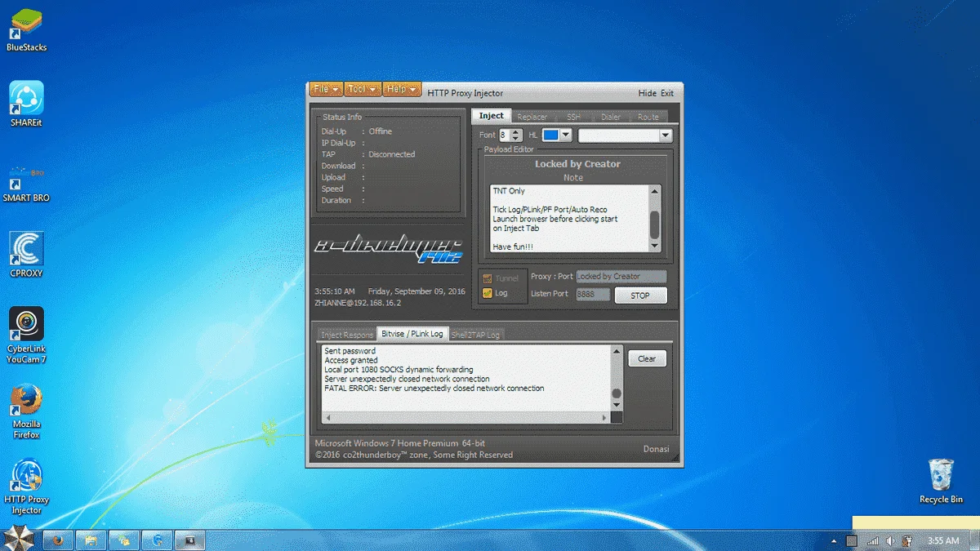Open the Tool menu dropdown
Viewport: 980px width, 551px height.
pos(362,89)
